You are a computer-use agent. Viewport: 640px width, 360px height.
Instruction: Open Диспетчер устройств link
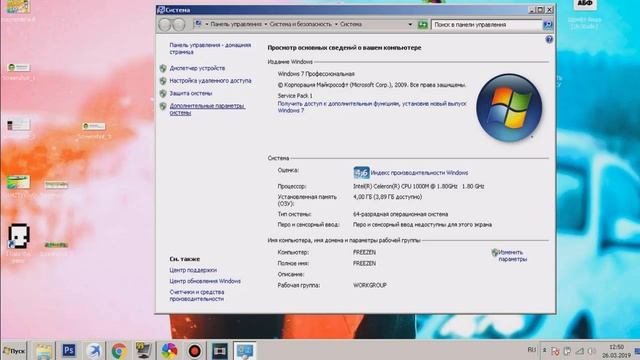click(197, 68)
